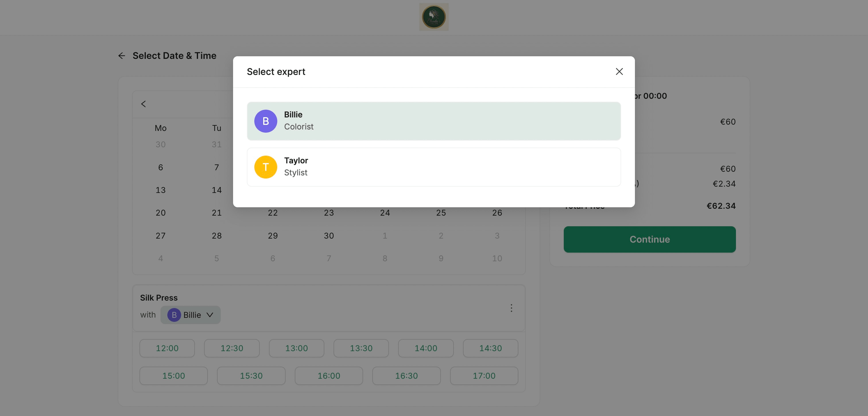Viewport: 868px width, 416px height.
Task: Open the stylist dropdown next to 'with'
Action: coord(190,315)
